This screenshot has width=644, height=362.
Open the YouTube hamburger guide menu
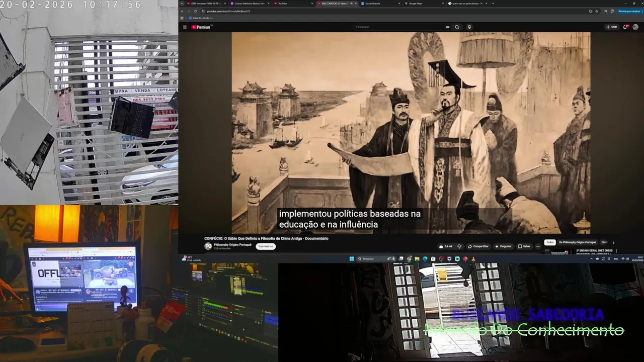[185, 27]
